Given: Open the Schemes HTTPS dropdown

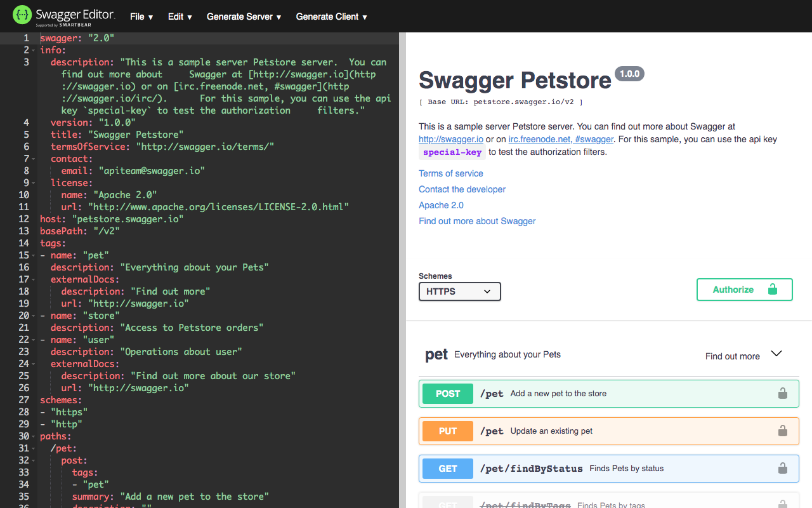Looking at the screenshot, I should coord(459,291).
